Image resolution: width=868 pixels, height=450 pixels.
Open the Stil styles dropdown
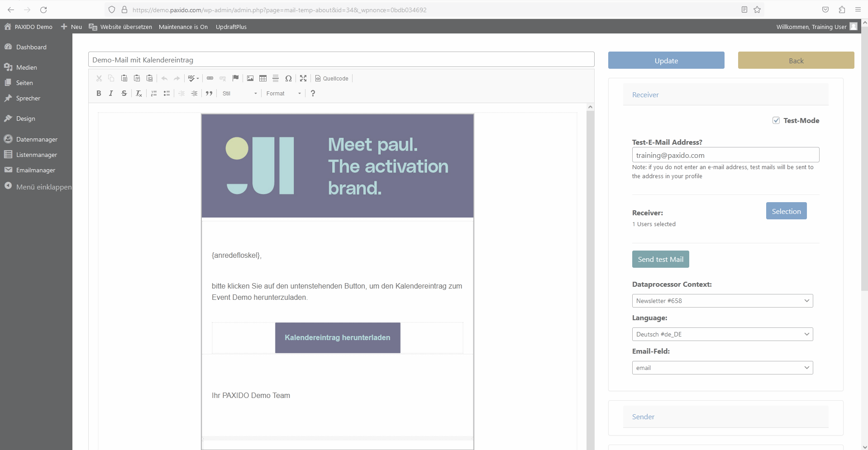240,93
